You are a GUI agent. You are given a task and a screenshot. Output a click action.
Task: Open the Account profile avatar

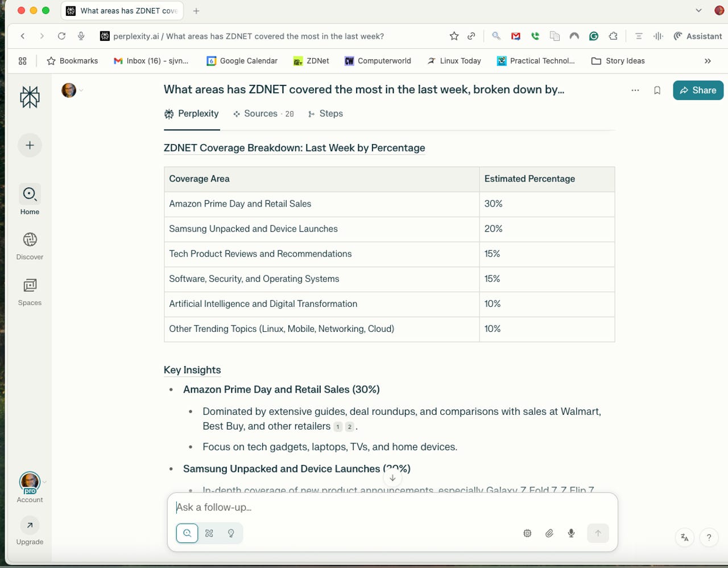(x=30, y=483)
